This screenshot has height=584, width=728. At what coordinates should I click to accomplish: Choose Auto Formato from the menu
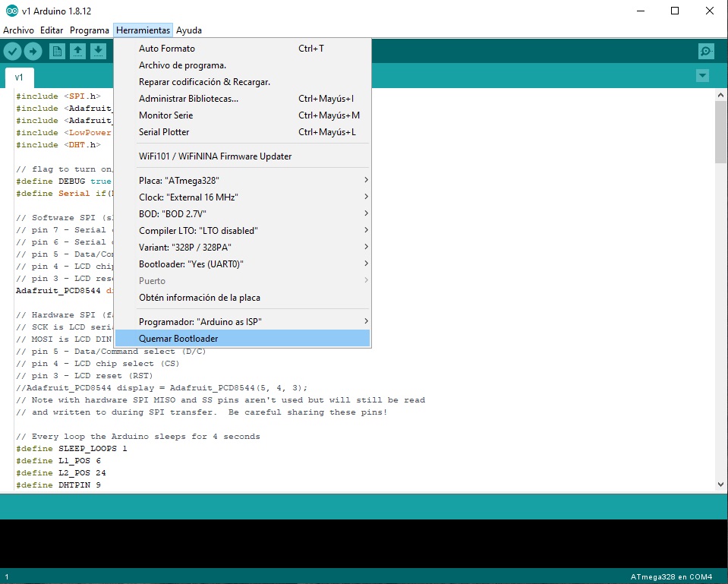tap(242, 49)
